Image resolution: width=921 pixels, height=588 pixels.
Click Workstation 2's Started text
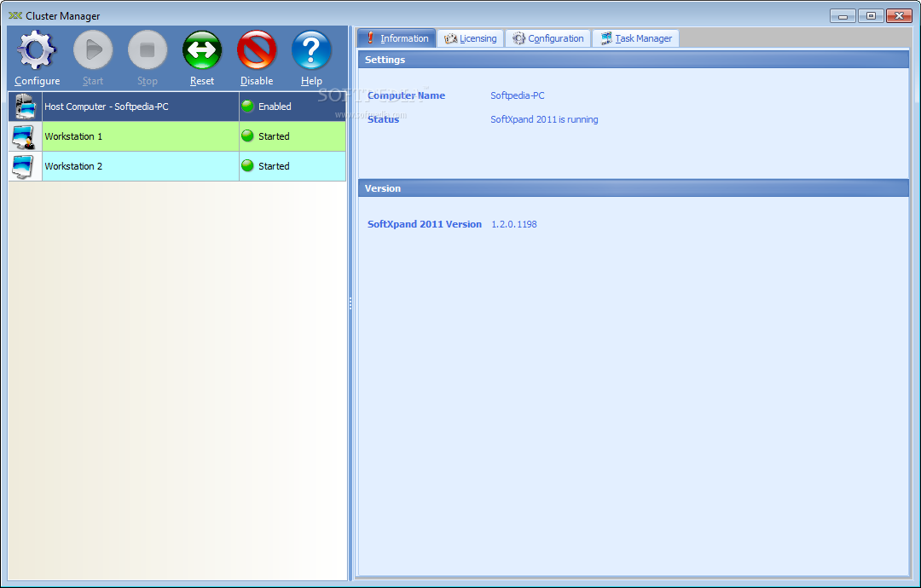pos(274,166)
